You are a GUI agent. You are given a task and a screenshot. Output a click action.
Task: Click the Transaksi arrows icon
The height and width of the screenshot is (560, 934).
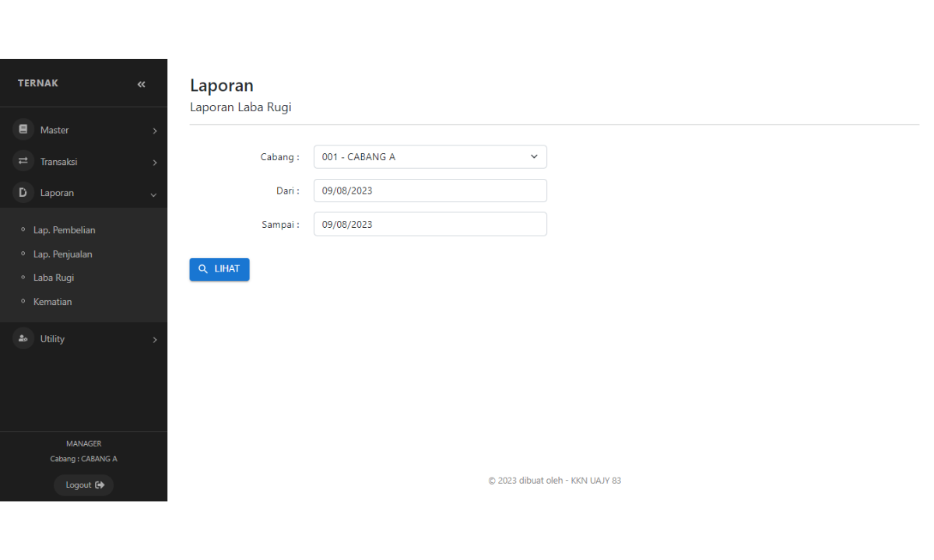click(23, 161)
